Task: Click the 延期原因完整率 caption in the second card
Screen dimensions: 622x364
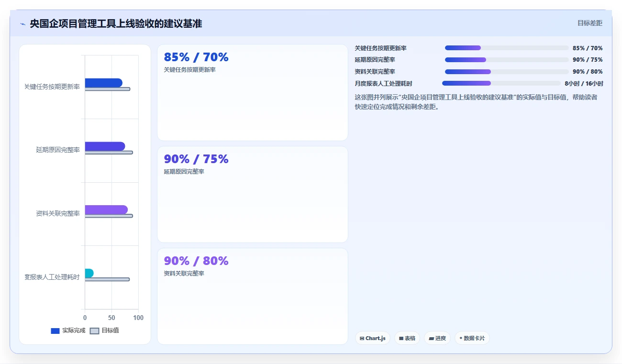Action: [184, 172]
